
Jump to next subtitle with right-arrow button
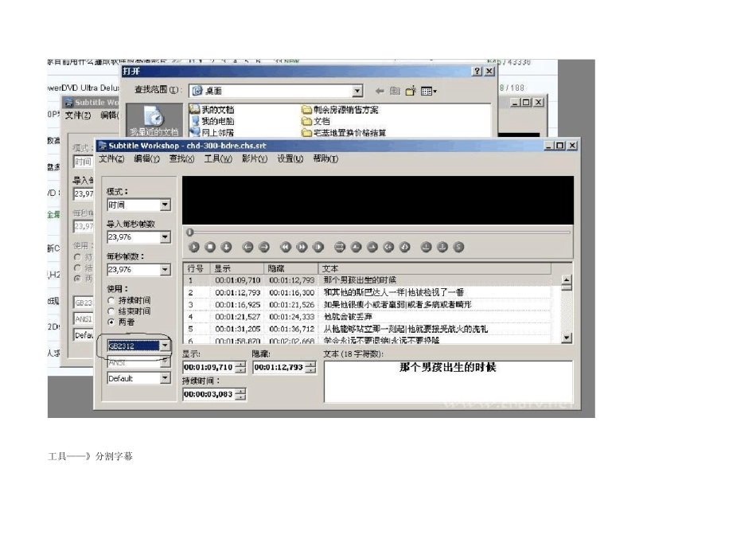pyautogui.click(x=264, y=247)
